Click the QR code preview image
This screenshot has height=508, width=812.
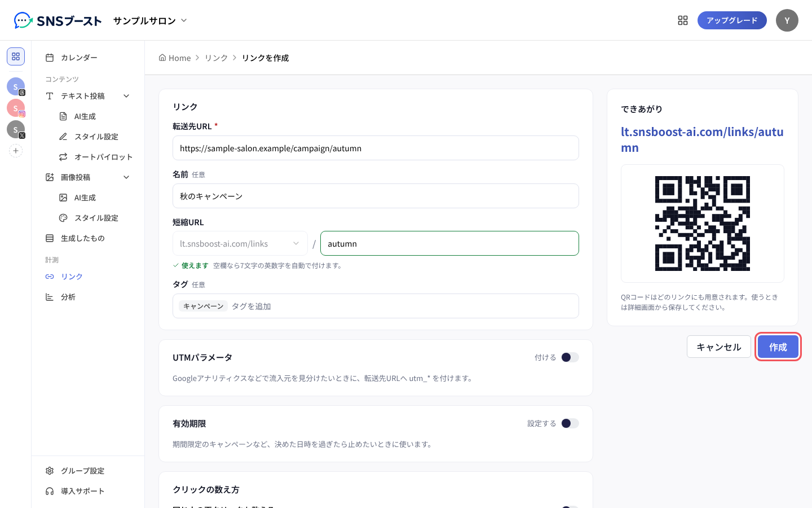[703, 224]
